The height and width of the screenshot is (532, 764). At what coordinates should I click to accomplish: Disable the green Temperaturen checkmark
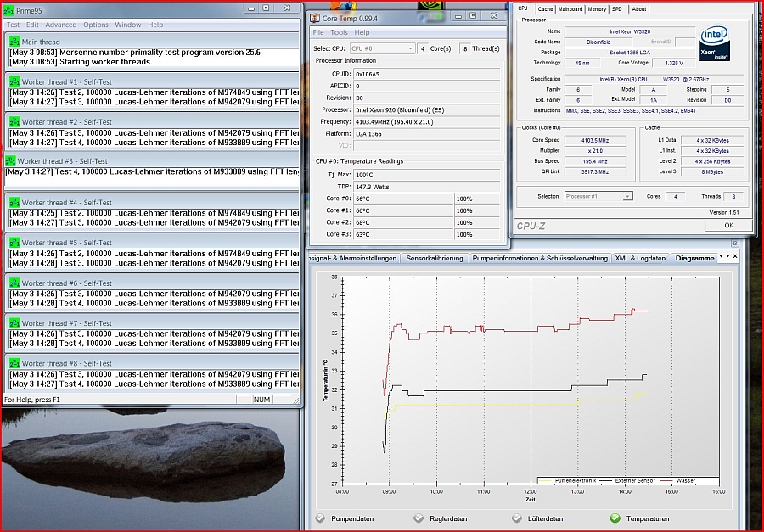[x=615, y=518]
